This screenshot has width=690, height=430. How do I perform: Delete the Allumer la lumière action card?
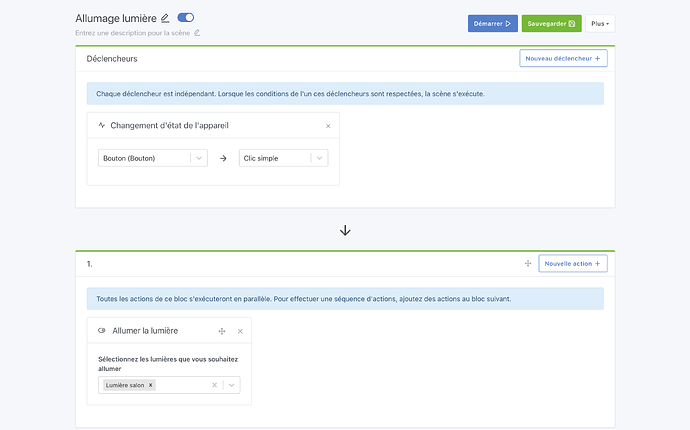coord(240,331)
